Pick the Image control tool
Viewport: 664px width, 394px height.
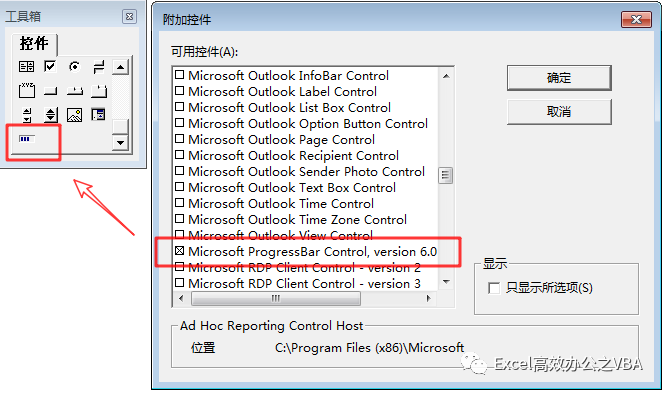point(75,115)
